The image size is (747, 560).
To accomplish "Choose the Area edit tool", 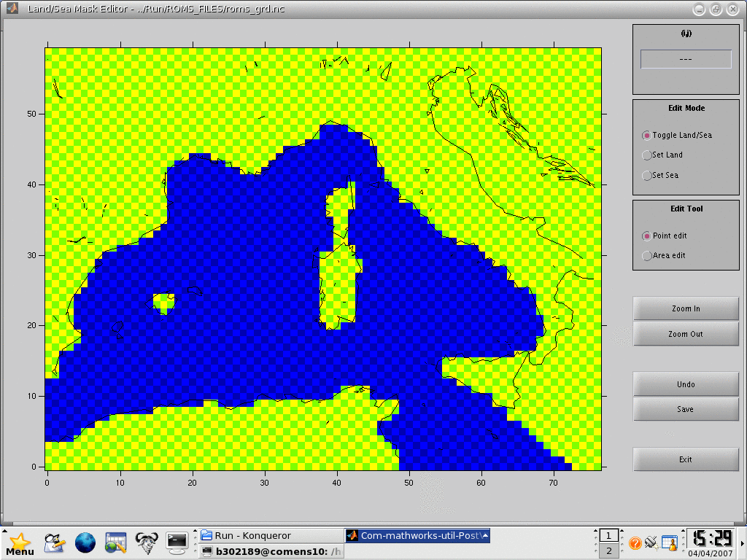I will (646, 256).
